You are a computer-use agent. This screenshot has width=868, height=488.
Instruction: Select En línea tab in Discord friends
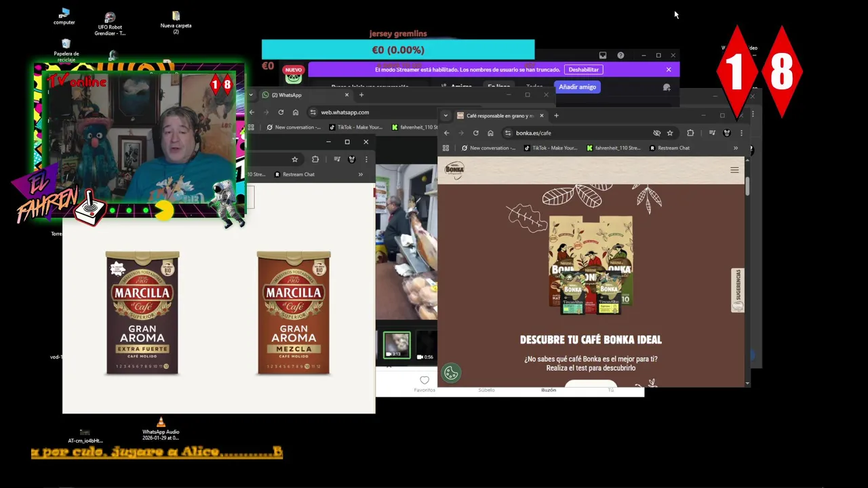click(498, 87)
